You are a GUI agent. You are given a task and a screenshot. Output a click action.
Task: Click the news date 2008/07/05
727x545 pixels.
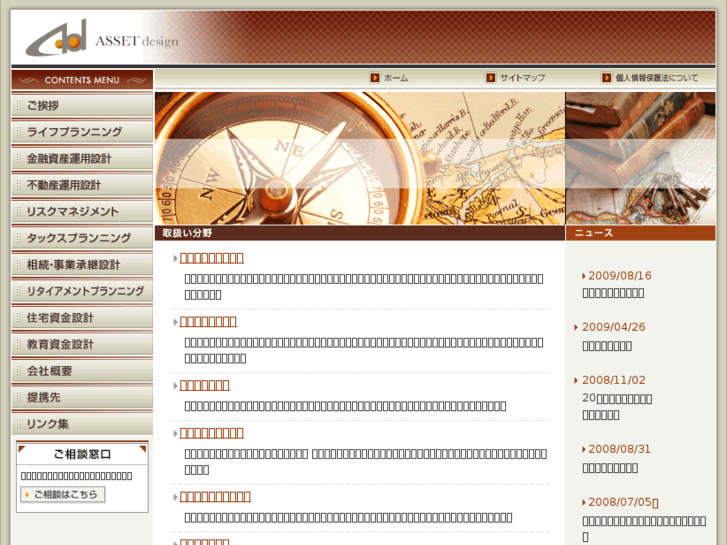point(620,502)
